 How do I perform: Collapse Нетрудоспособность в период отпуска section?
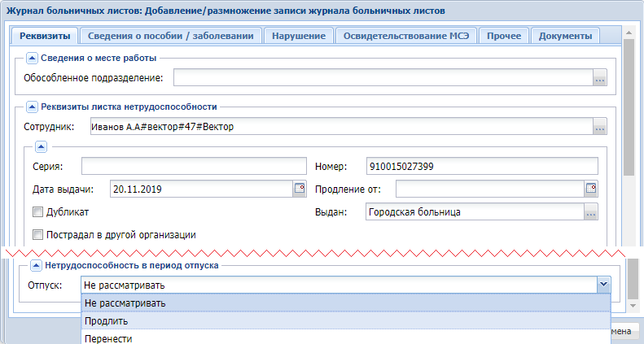pos(36,265)
